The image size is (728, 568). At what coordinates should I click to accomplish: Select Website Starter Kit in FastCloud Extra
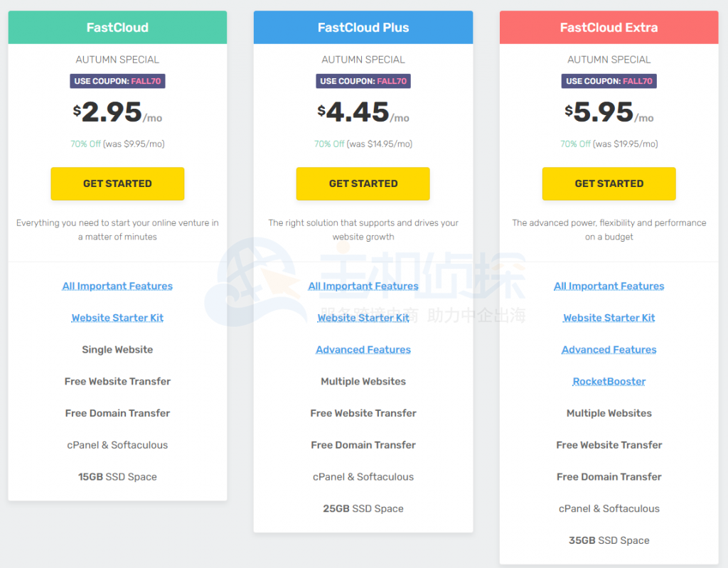(x=609, y=318)
